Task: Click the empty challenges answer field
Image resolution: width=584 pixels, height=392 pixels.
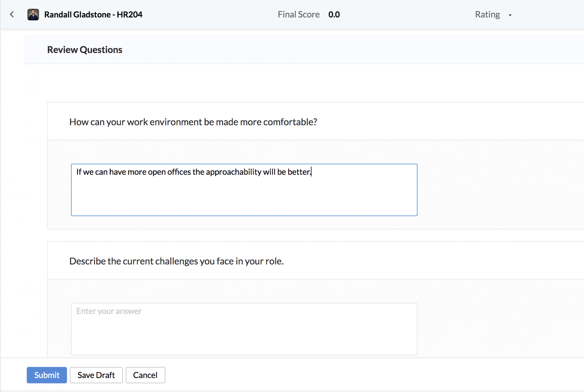Action: click(244, 329)
